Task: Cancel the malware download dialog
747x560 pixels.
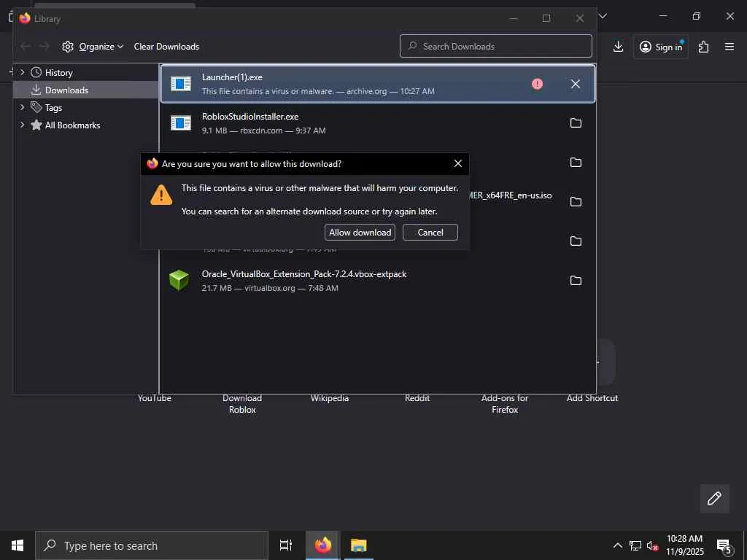Action: [x=430, y=233]
